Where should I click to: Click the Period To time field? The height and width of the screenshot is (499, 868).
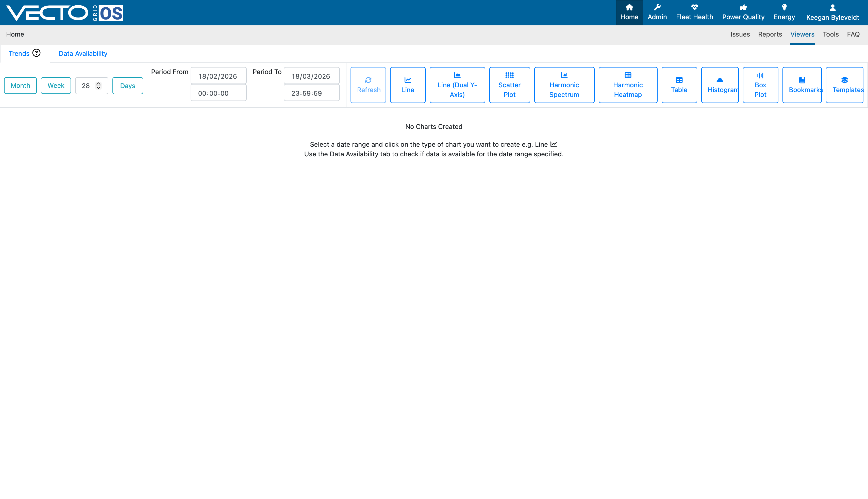(311, 93)
